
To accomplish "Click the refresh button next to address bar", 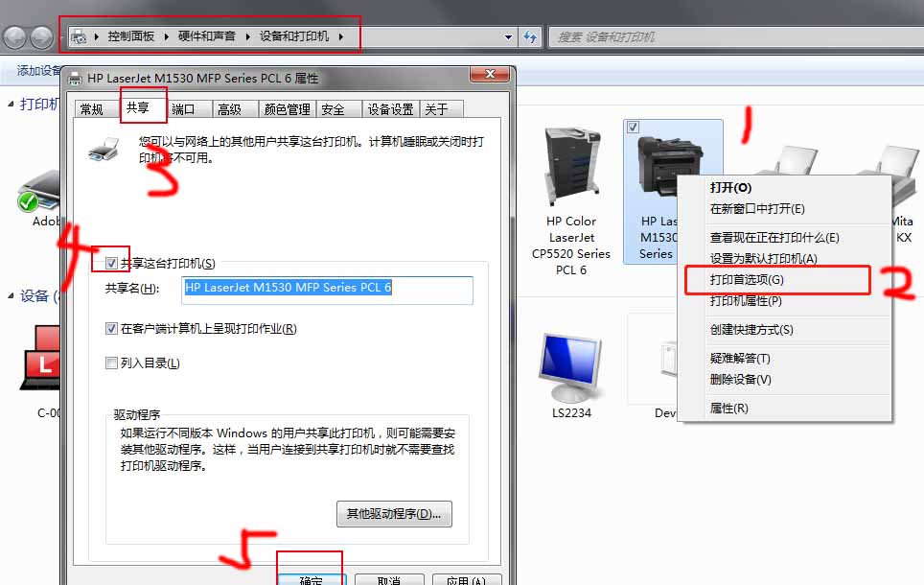I will (x=530, y=37).
